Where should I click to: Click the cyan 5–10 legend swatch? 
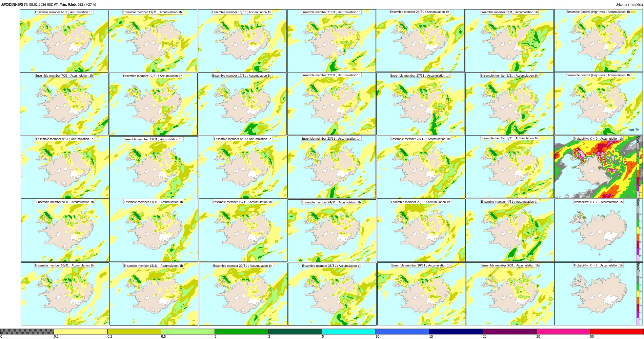tap(349, 332)
